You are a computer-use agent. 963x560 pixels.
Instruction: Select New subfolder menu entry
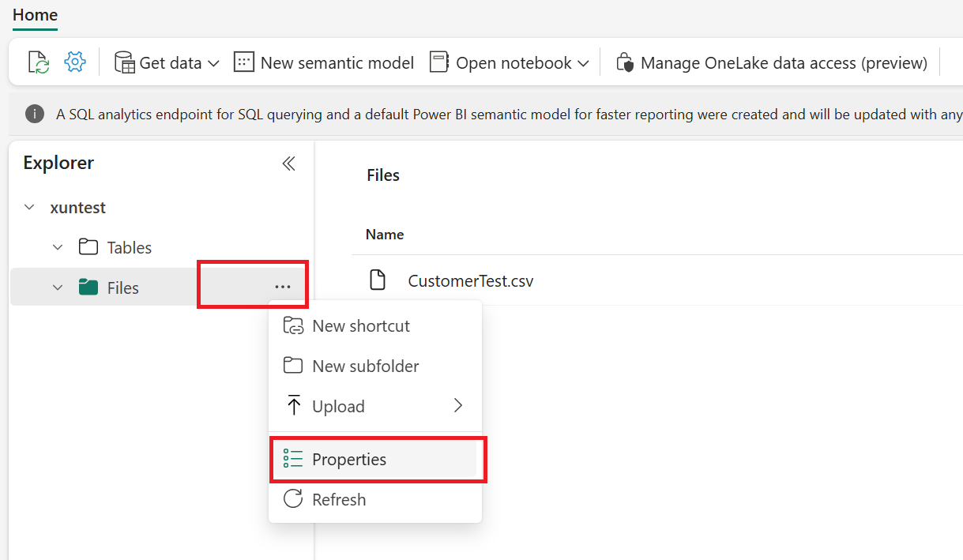(365, 366)
